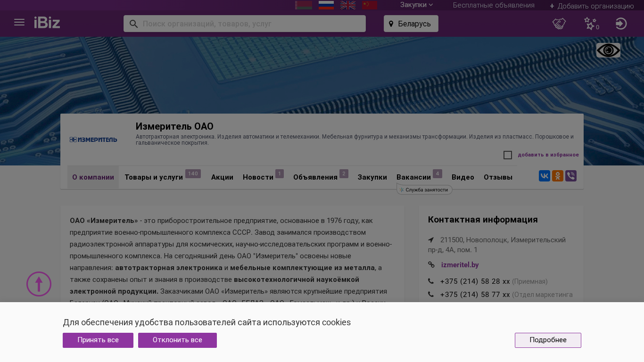The width and height of the screenshot is (644, 362).
Task: Click Отклонить все cookies button
Action: pos(177,340)
